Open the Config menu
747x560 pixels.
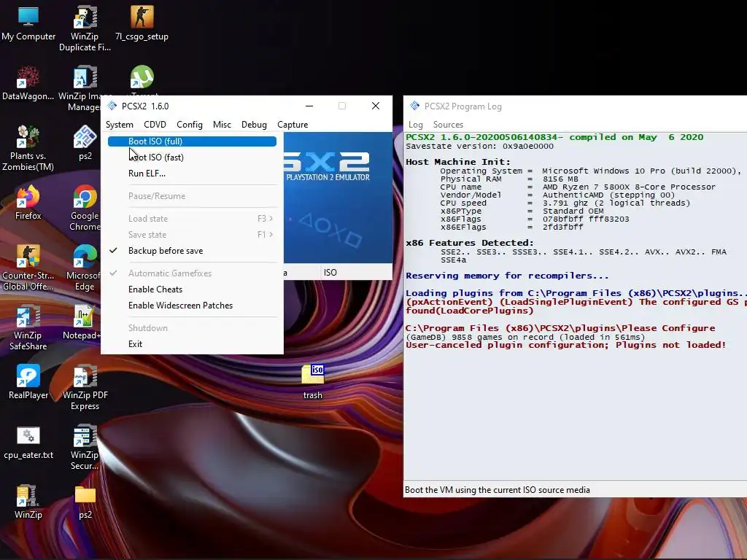point(190,124)
